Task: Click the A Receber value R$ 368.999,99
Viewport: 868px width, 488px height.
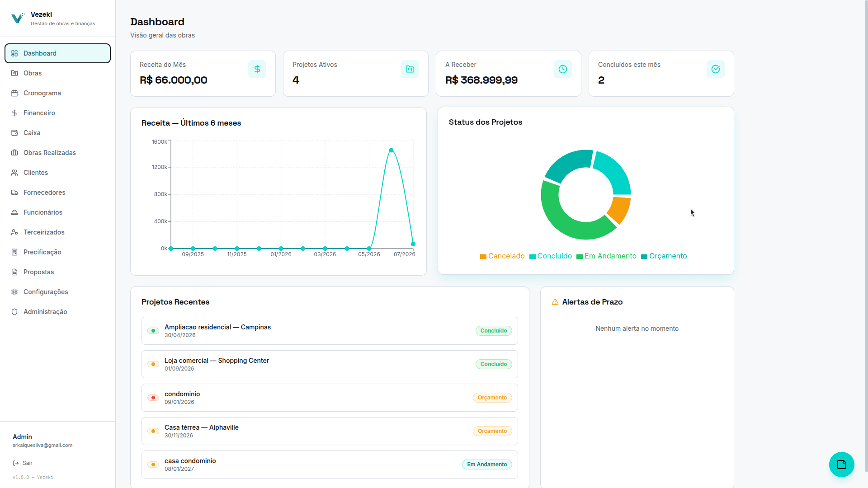Action: point(481,80)
